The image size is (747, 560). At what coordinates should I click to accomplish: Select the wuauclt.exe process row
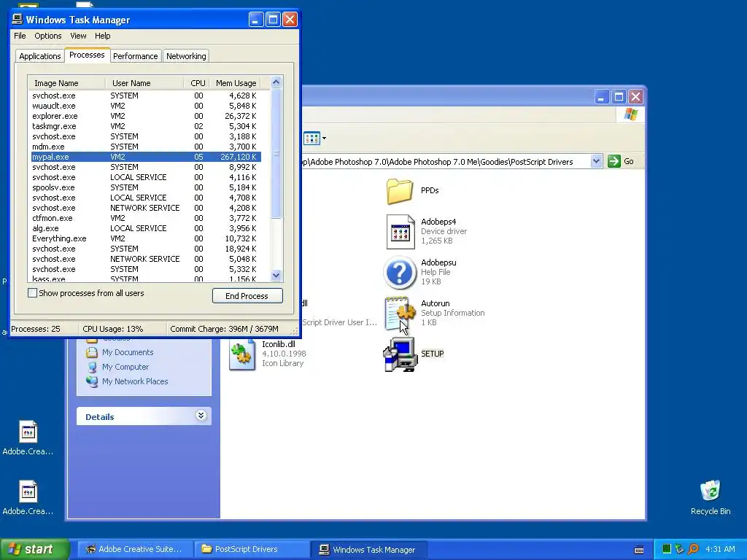pos(146,106)
